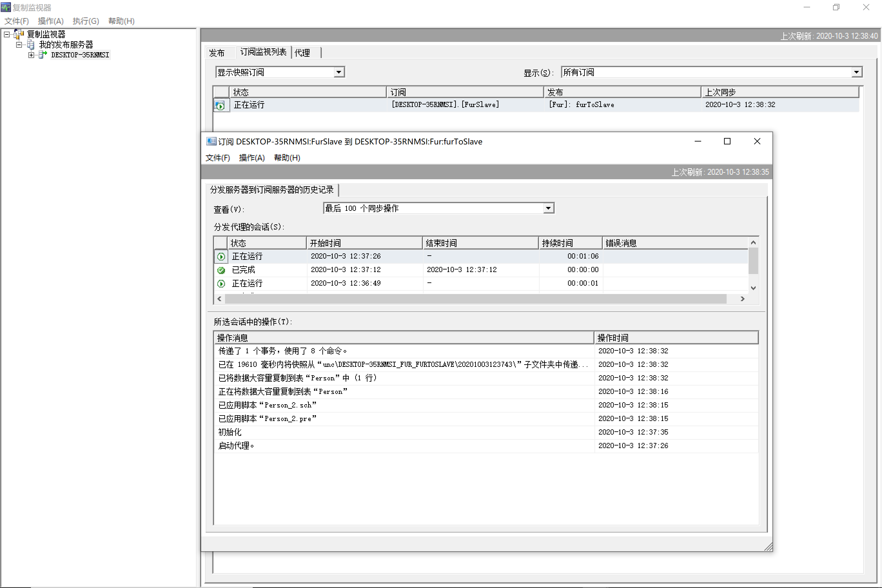Open the last 100 sync operations dropdown
The width and height of the screenshot is (882, 588).
coord(548,208)
